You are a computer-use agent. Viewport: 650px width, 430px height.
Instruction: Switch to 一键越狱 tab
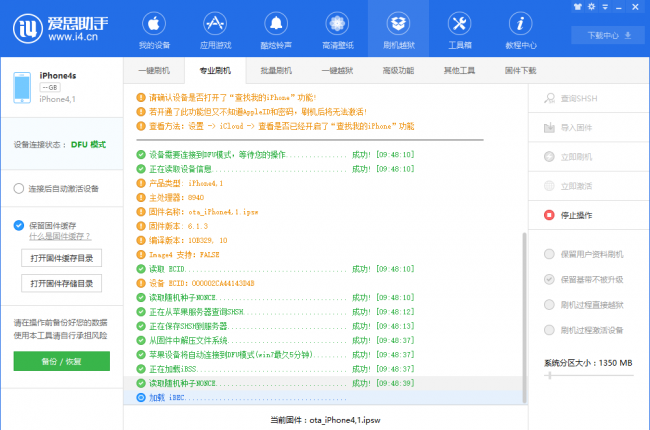337,70
